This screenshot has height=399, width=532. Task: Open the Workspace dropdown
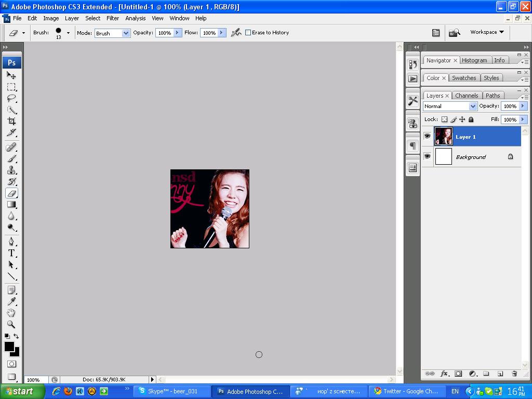coord(487,32)
